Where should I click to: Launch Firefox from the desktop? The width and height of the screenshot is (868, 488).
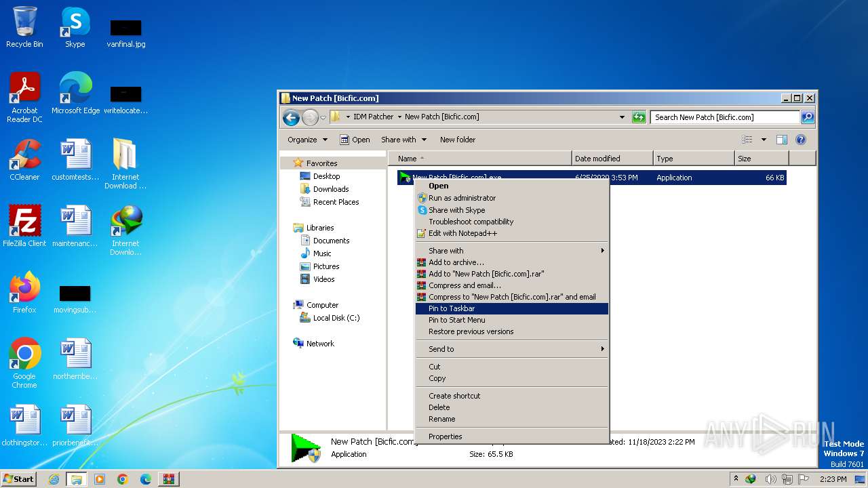coord(24,293)
